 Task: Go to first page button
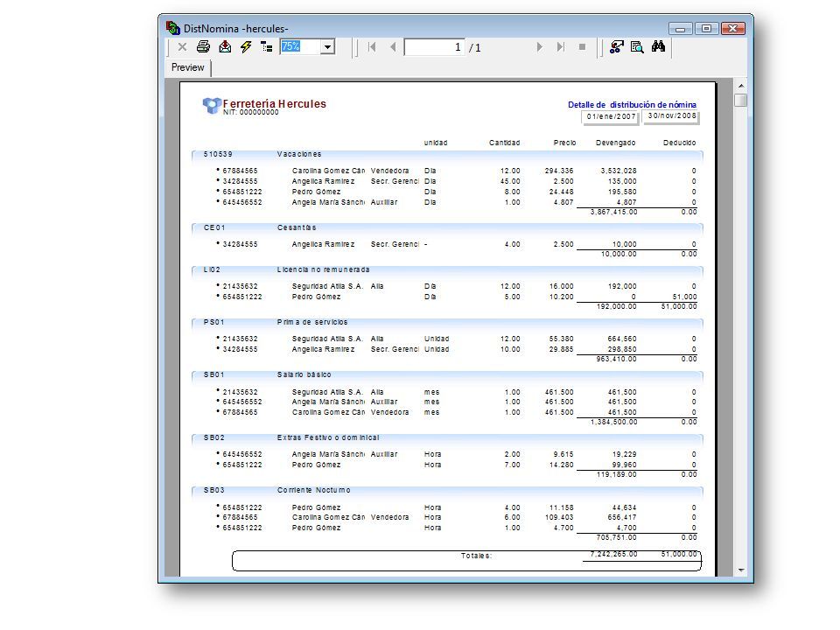(x=372, y=47)
